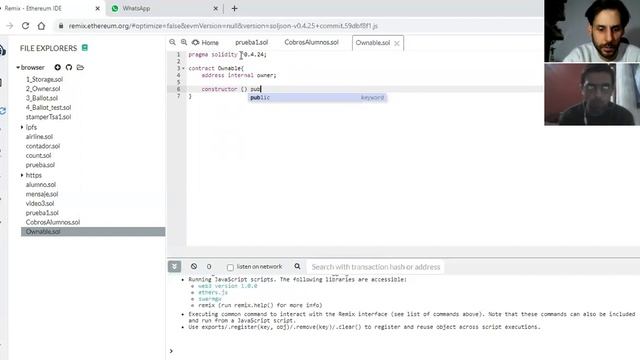Expand the https folder
640x360 pixels.
pyautogui.click(x=22, y=175)
